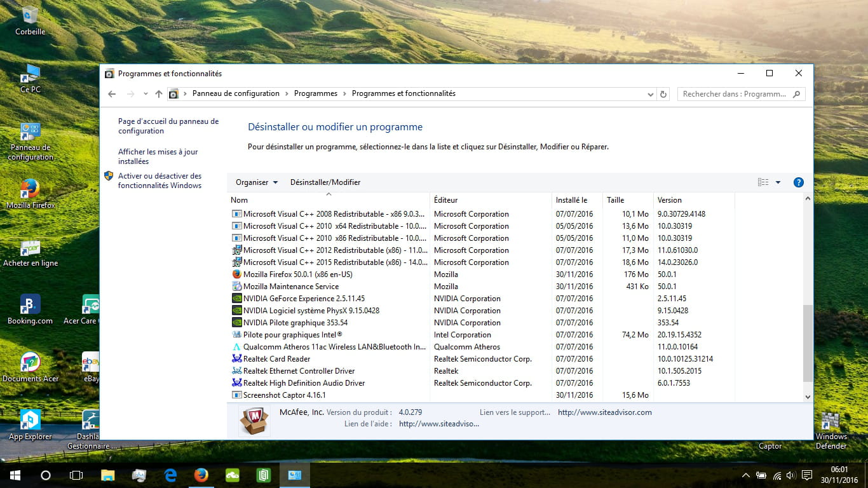Screen dimensions: 868x488
Task: Open Documents Acer desktop shortcut
Action: click(x=30, y=367)
